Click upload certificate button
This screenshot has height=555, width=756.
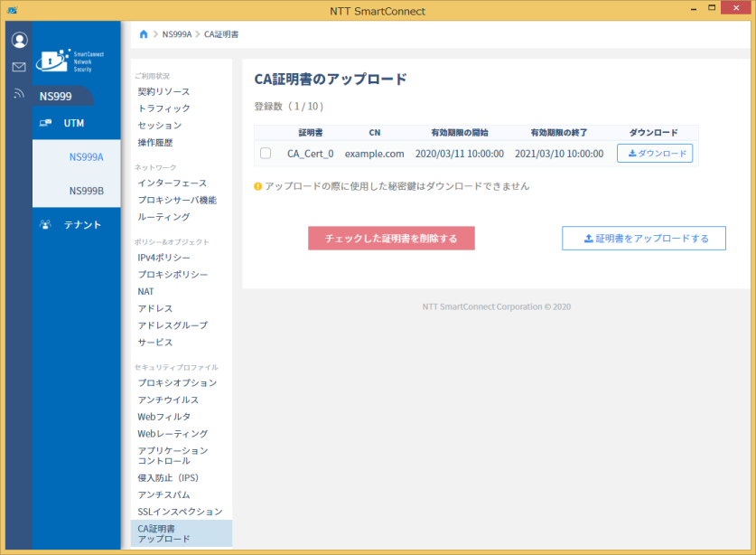click(644, 238)
